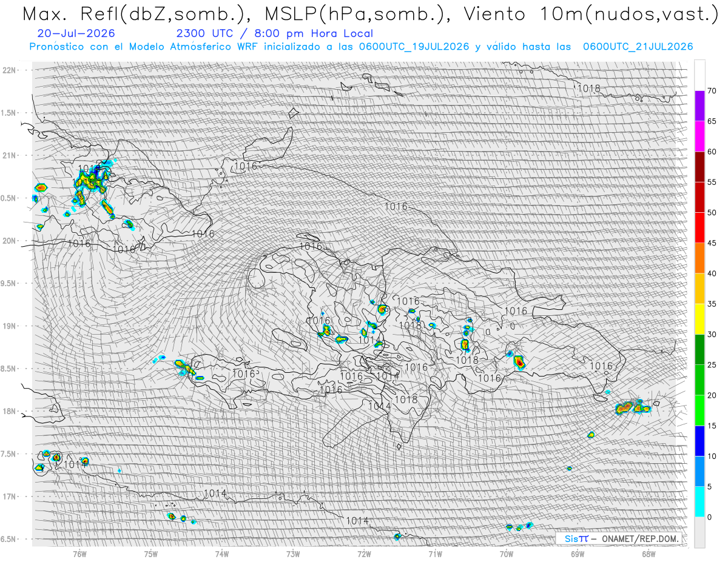728x562 pixels.
Task: Click the '22N' latitude label
Action: (8, 70)
